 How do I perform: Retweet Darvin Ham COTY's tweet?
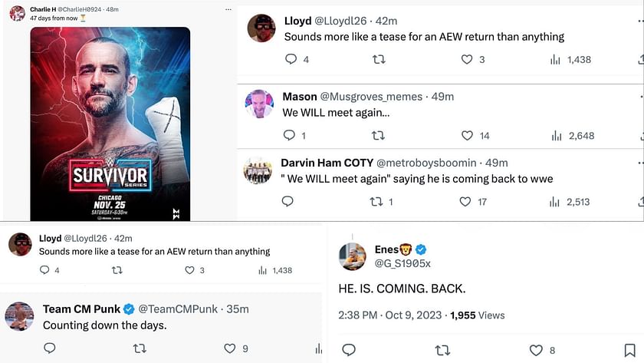[x=376, y=201]
